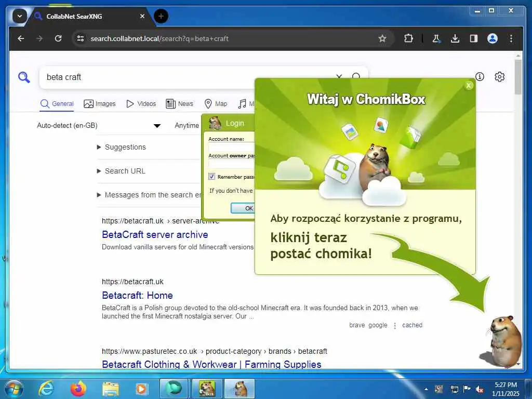
Task: Click the browser forward arrow
Action: 39,38
